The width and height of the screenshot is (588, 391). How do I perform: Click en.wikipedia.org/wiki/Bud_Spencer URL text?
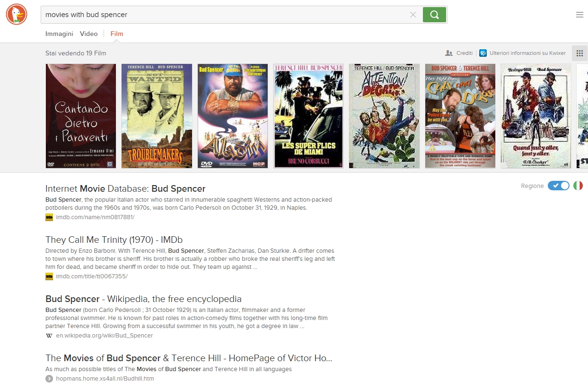tap(105, 336)
